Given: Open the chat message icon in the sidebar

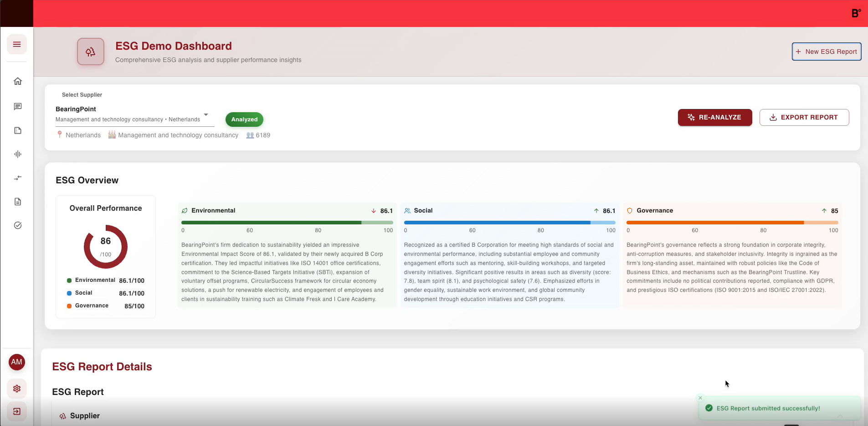Looking at the screenshot, I should [18, 107].
